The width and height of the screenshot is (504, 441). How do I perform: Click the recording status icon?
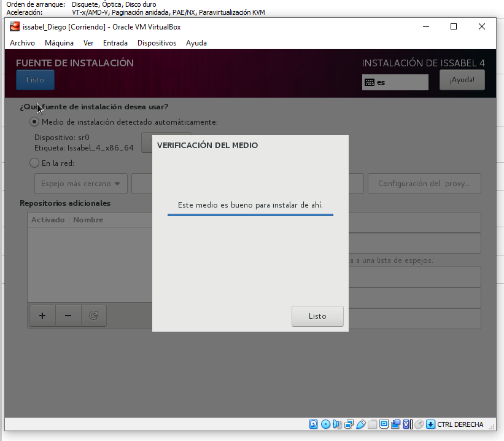click(x=396, y=424)
